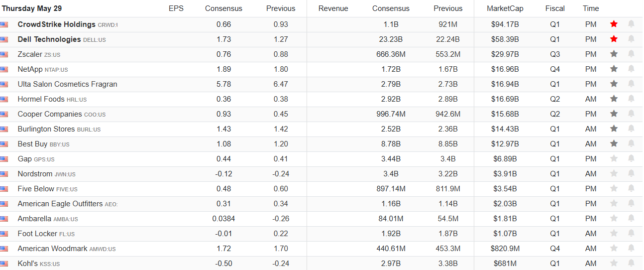Set alert bell for Ambarella
The image size is (644, 270).
click(x=631, y=218)
